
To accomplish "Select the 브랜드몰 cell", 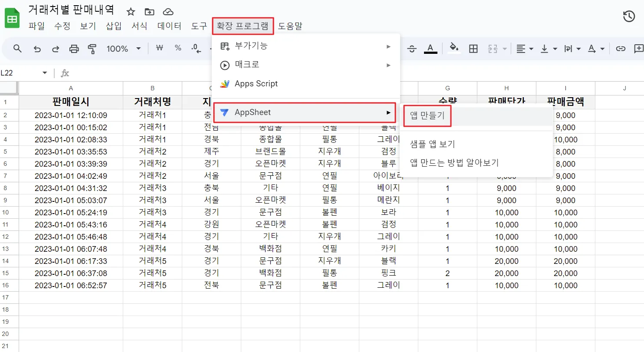I will click(x=270, y=151).
